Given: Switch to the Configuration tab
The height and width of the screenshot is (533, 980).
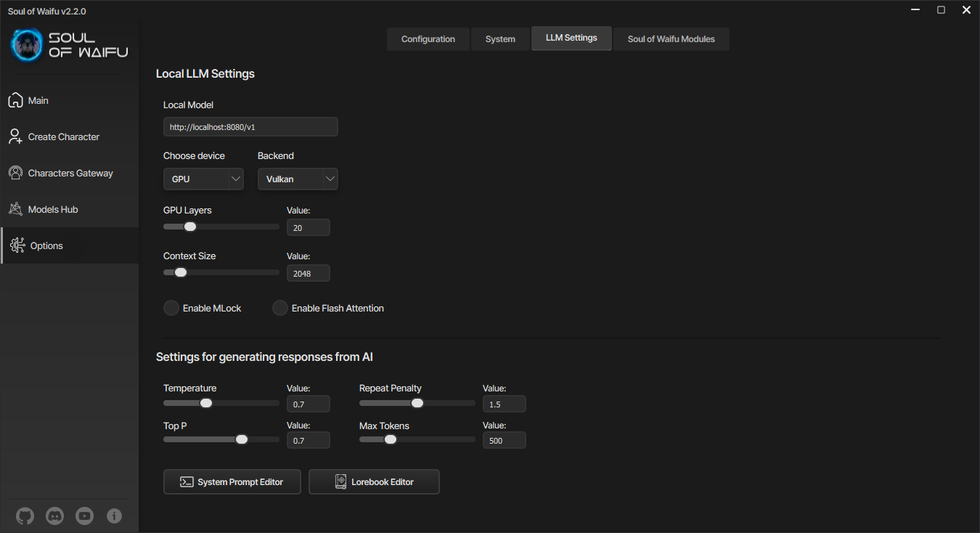Looking at the screenshot, I should 428,39.
